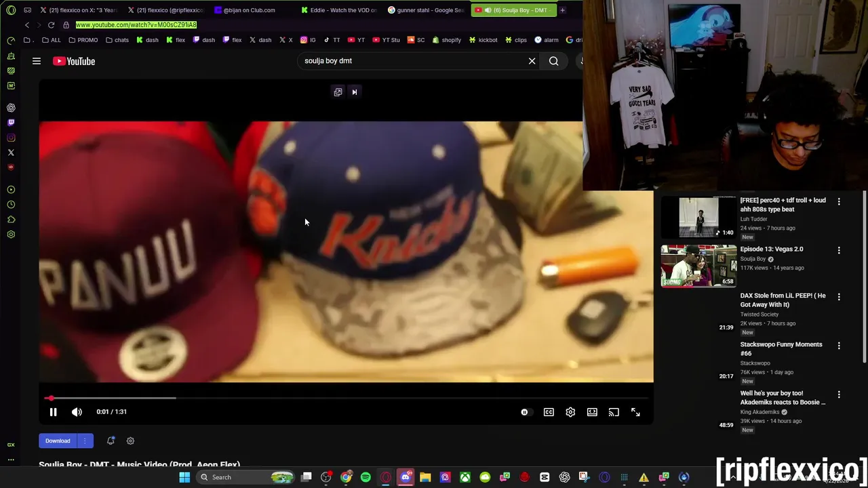This screenshot has width=868, height=488.
Task: Open the YT Stu bookmark
Action: coord(386,40)
